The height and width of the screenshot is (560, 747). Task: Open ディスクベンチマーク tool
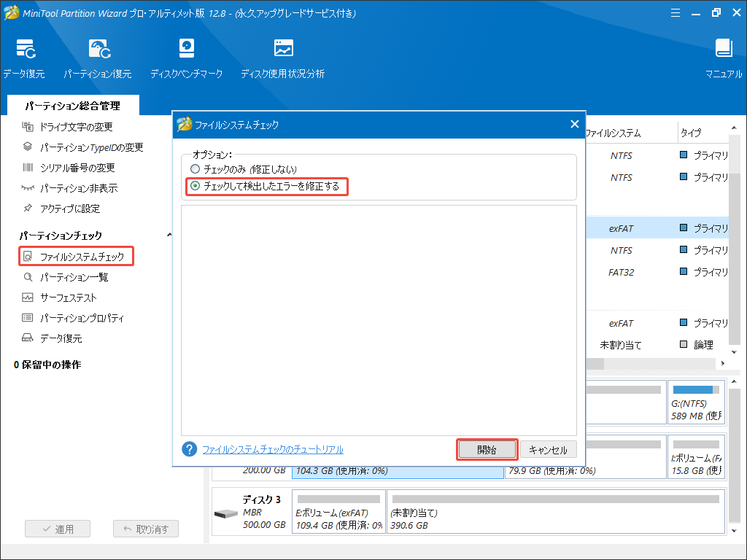[186, 58]
